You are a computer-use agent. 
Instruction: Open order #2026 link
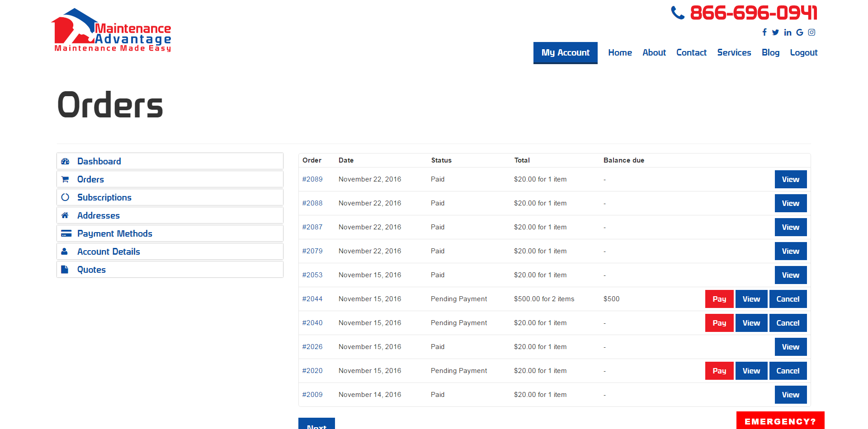tap(312, 347)
